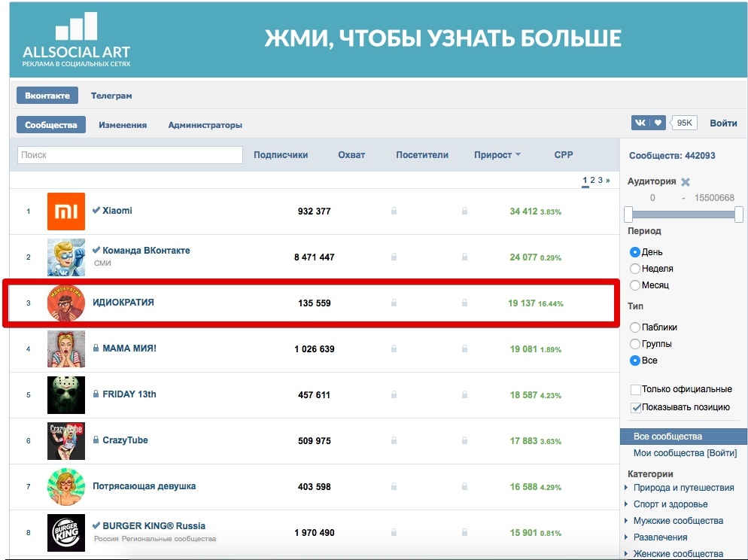Open the Сообщества tab
The image size is (748, 560).
pyautogui.click(x=51, y=125)
